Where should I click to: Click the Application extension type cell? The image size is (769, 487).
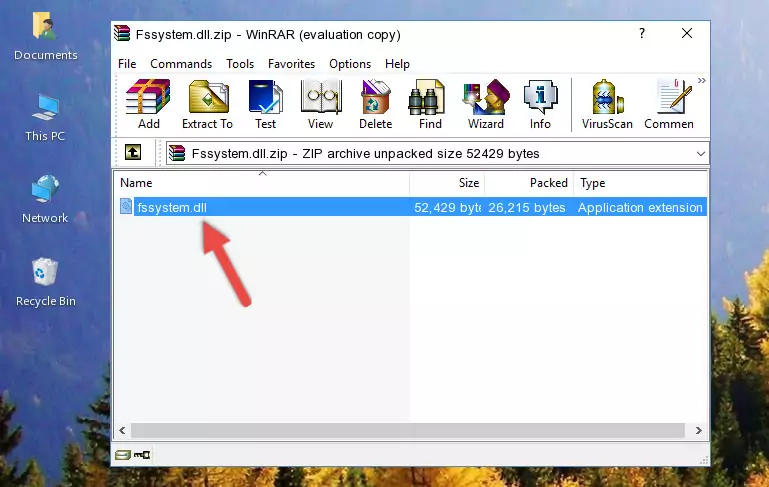click(640, 207)
